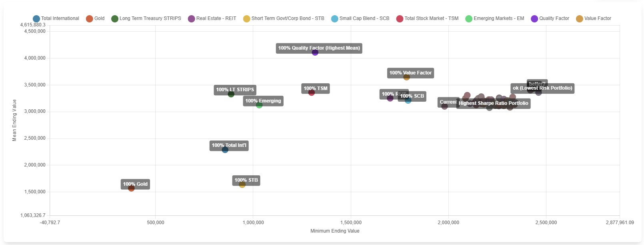Select the 100% Quality Factor data point
Viewport: 644px width, 245px height.
(x=315, y=52)
